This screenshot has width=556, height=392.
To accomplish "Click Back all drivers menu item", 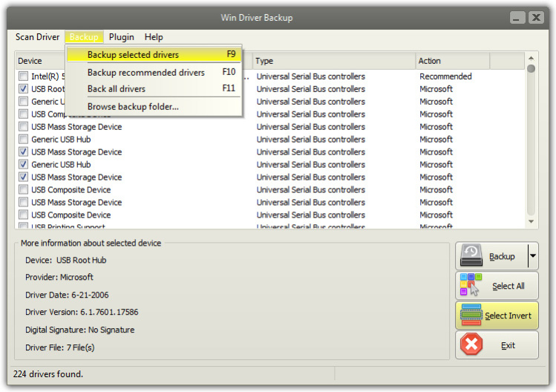I will (x=117, y=89).
